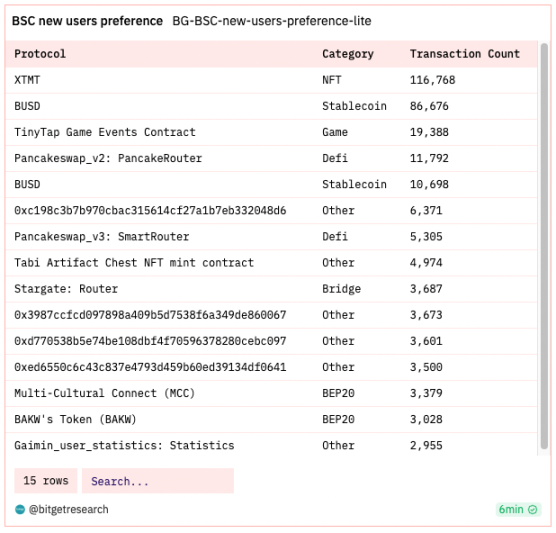Screen dimensions: 556x533
Task: Click address cell starting 0xc198c3b7
Action: [x=150, y=211]
